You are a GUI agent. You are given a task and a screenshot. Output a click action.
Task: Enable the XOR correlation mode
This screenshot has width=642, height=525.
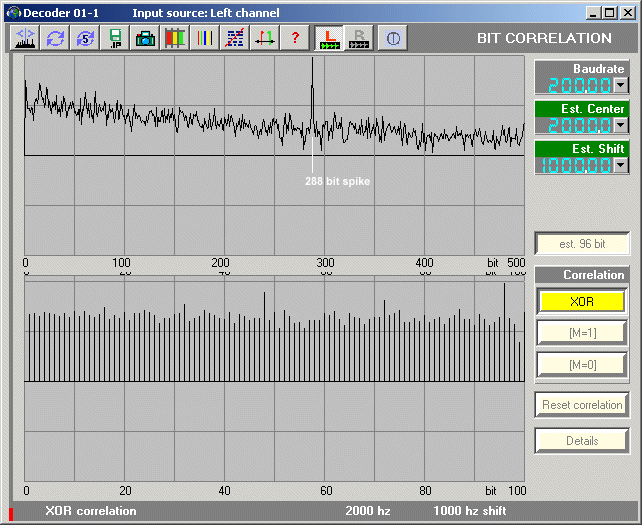click(x=581, y=301)
